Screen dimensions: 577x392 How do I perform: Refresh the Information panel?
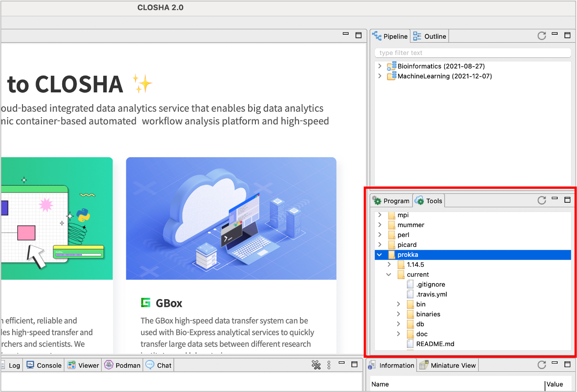(x=542, y=365)
